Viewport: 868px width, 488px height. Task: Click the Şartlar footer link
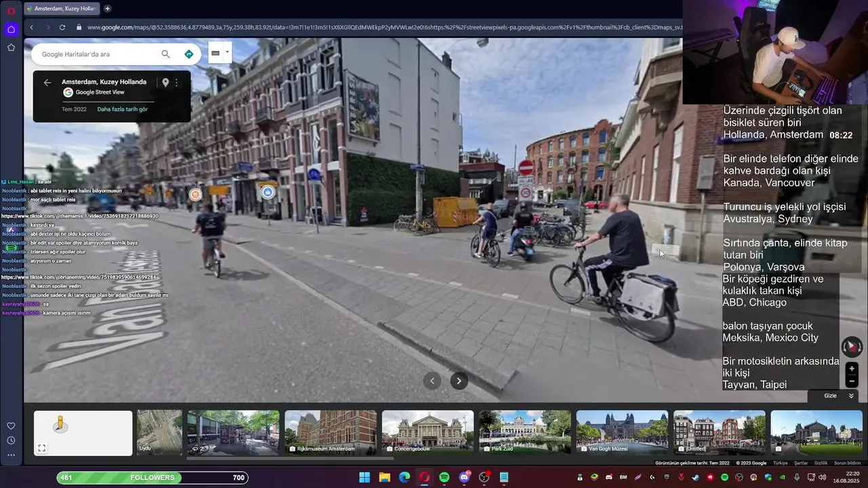pyautogui.click(x=801, y=463)
